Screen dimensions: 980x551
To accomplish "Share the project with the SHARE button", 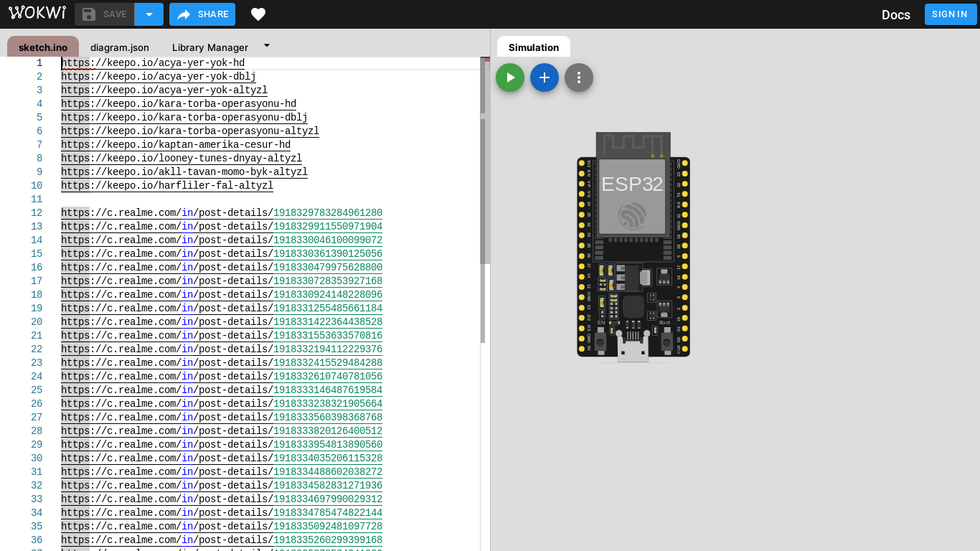I will point(202,14).
